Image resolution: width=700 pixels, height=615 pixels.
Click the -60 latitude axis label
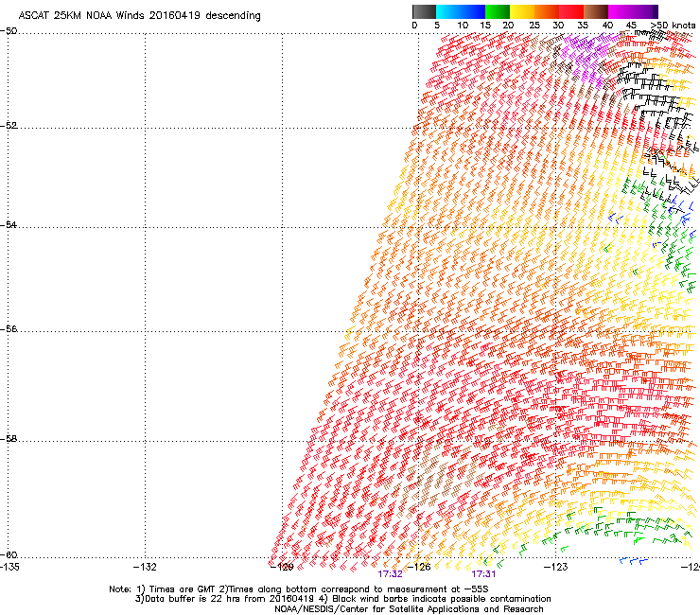coord(9,554)
